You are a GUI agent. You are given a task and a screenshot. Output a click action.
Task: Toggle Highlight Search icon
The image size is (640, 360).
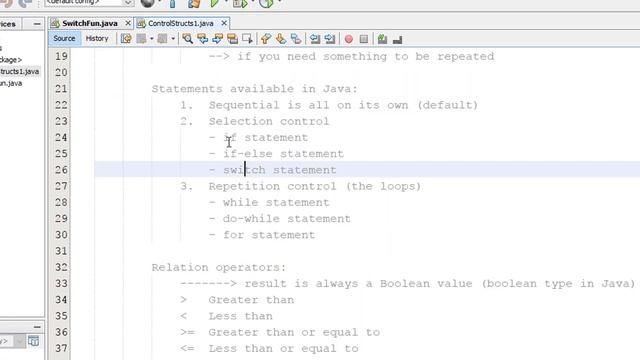pyautogui.click(x=233, y=39)
